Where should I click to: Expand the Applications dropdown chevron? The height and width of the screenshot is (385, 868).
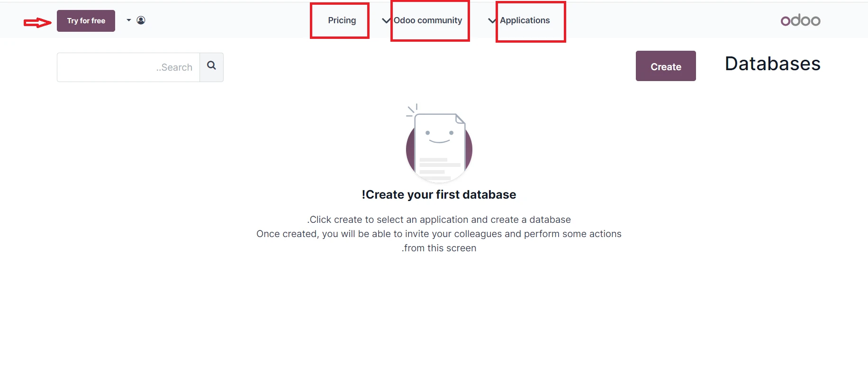[491, 20]
